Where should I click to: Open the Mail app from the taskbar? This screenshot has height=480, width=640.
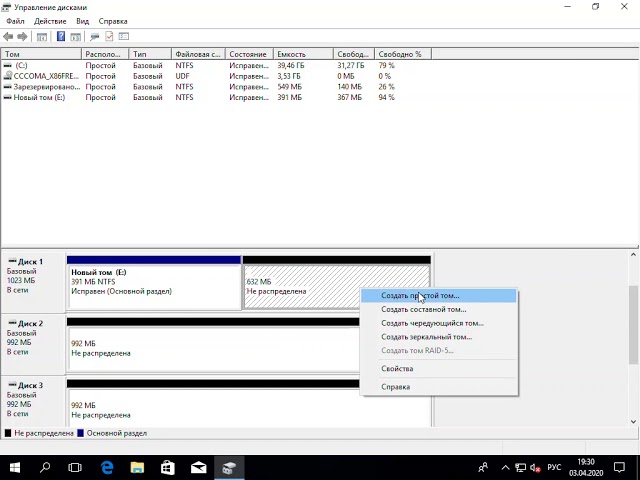(x=199, y=467)
